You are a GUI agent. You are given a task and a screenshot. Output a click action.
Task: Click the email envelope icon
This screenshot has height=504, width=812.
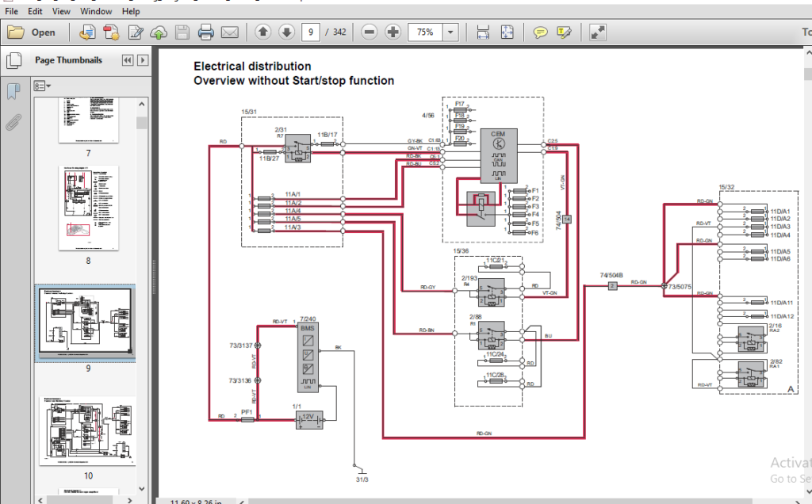(x=229, y=32)
